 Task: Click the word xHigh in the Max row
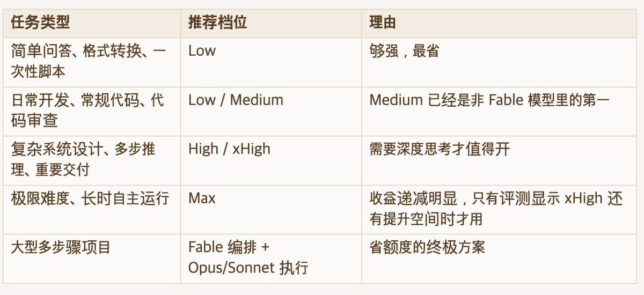point(583,198)
